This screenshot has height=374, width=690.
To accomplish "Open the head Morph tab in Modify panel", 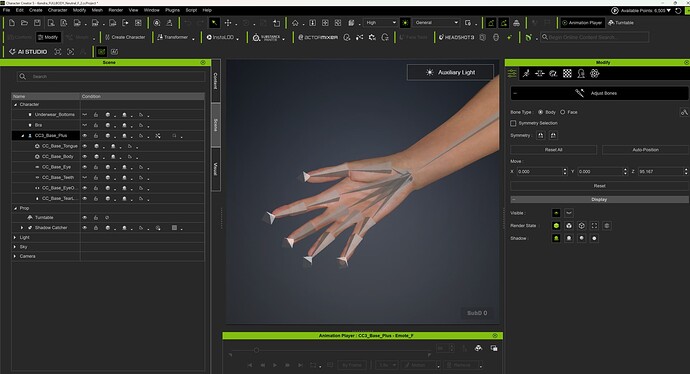I will pyautogui.click(x=581, y=73).
